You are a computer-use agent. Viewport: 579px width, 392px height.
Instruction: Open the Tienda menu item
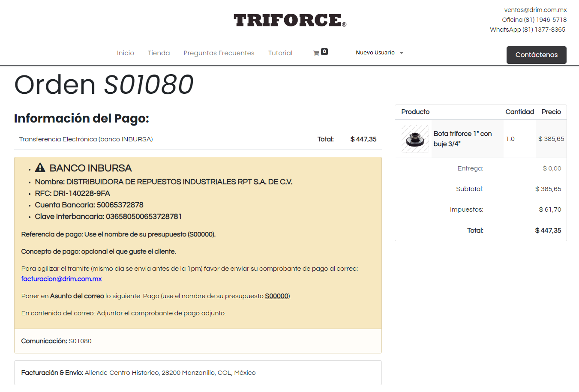159,53
